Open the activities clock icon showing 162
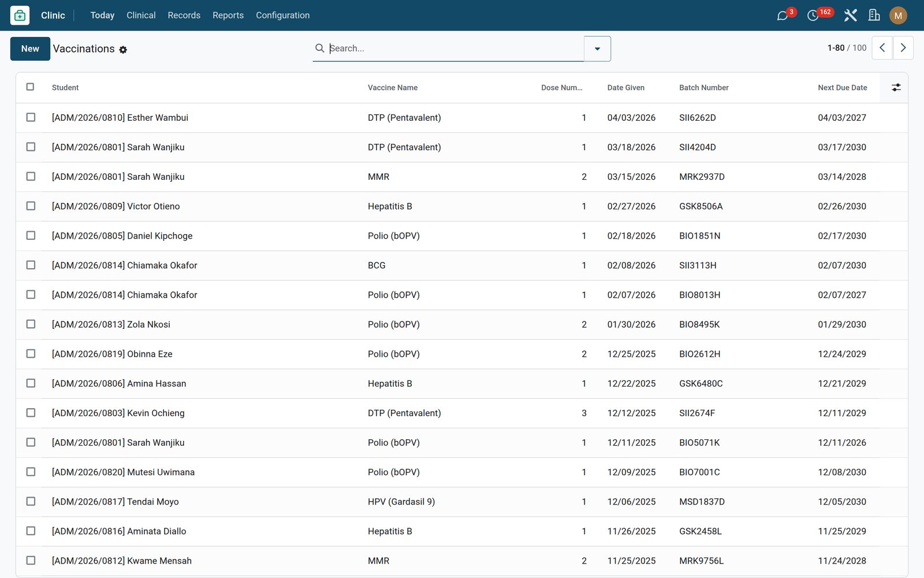 tap(813, 16)
